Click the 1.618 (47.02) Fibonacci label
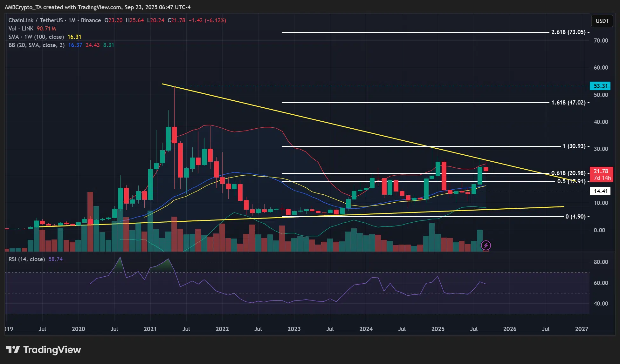The height and width of the screenshot is (364, 620). 568,103
